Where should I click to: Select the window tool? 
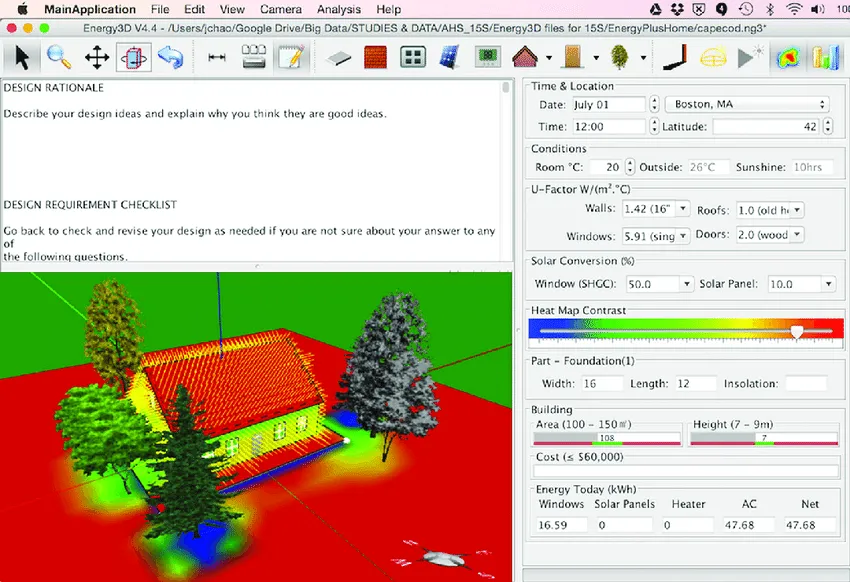(413, 57)
